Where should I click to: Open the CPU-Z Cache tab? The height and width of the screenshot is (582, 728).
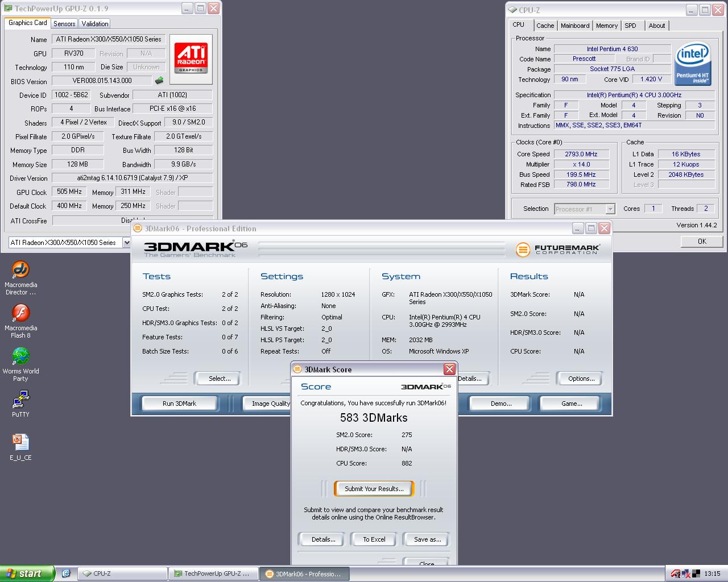[x=545, y=26]
